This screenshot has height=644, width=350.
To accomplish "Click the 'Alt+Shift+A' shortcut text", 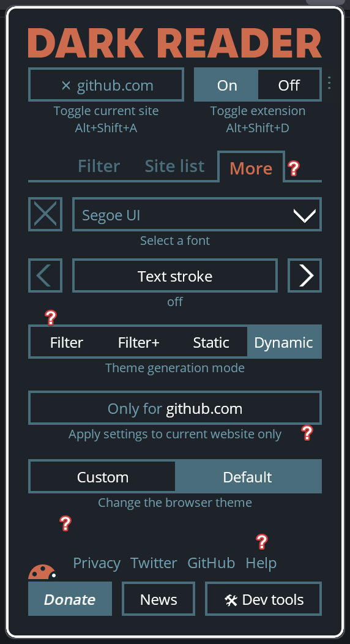I will (106, 128).
